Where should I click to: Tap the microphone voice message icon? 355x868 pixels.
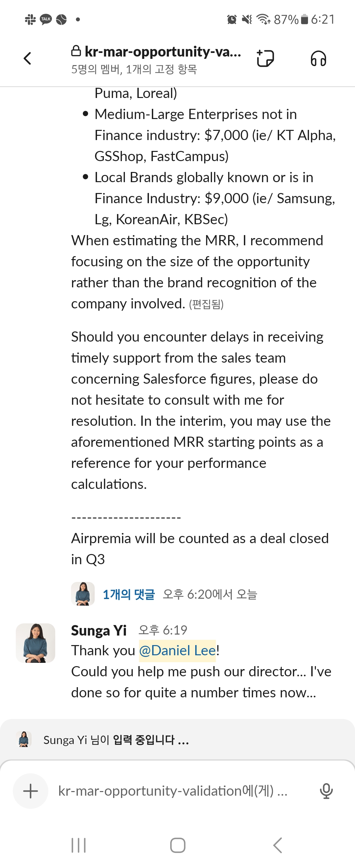[x=326, y=790]
